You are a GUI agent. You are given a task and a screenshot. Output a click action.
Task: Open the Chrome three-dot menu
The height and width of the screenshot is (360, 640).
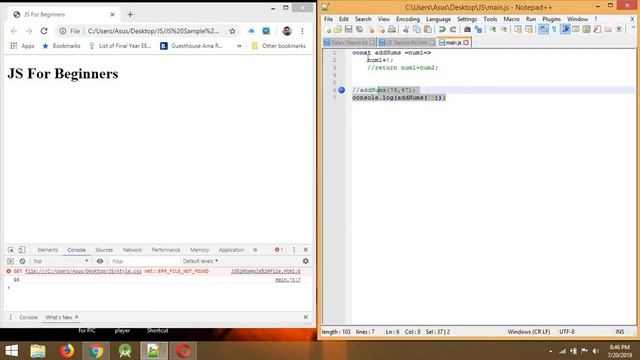[x=302, y=31]
